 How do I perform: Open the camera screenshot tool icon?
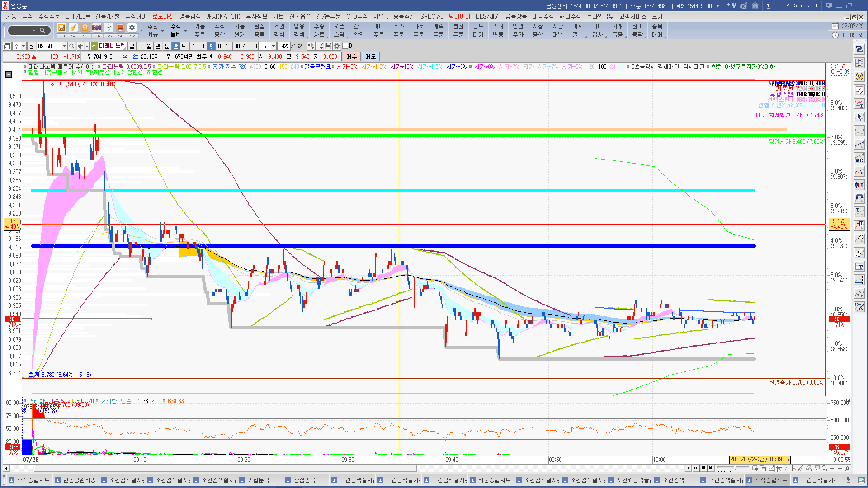tap(97, 28)
